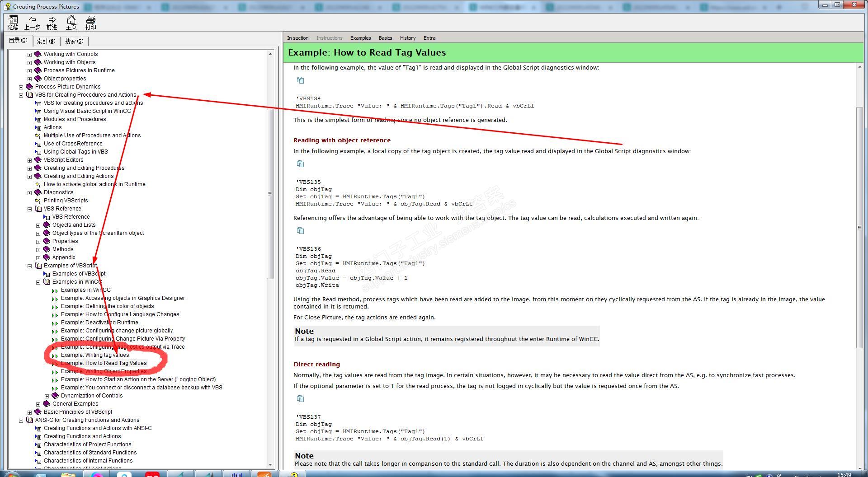Open Basic Principles of VBScript book
This screenshot has width=868, height=477.
point(78,412)
